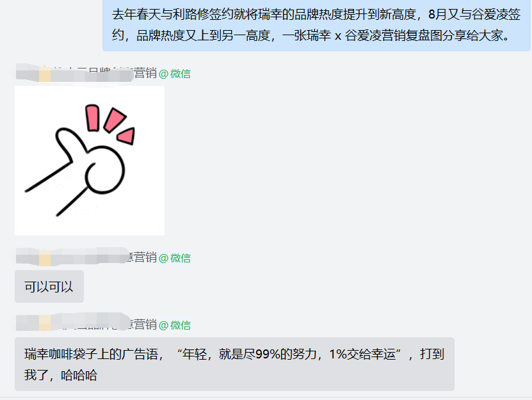Click the @ symbol above 可以可以 bubble
The width and height of the screenshot is (532, 400).
(x=163, y=258)
